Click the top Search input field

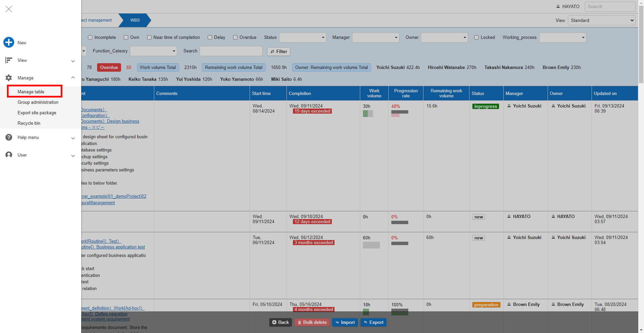click(x=610, y=6)
